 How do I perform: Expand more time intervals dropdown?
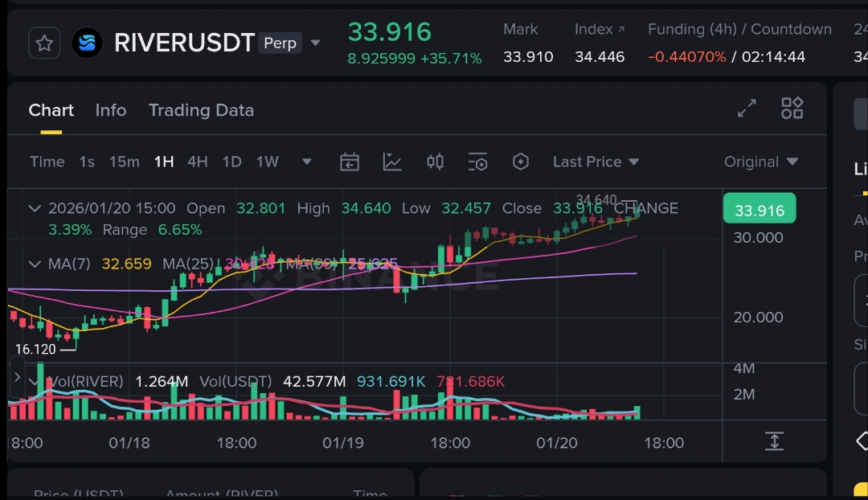tap(306, 162)
